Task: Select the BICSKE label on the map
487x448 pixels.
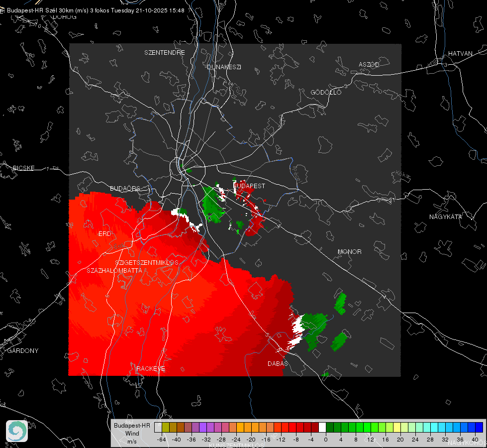Action: pyautogui.click(x=24, y=168)
